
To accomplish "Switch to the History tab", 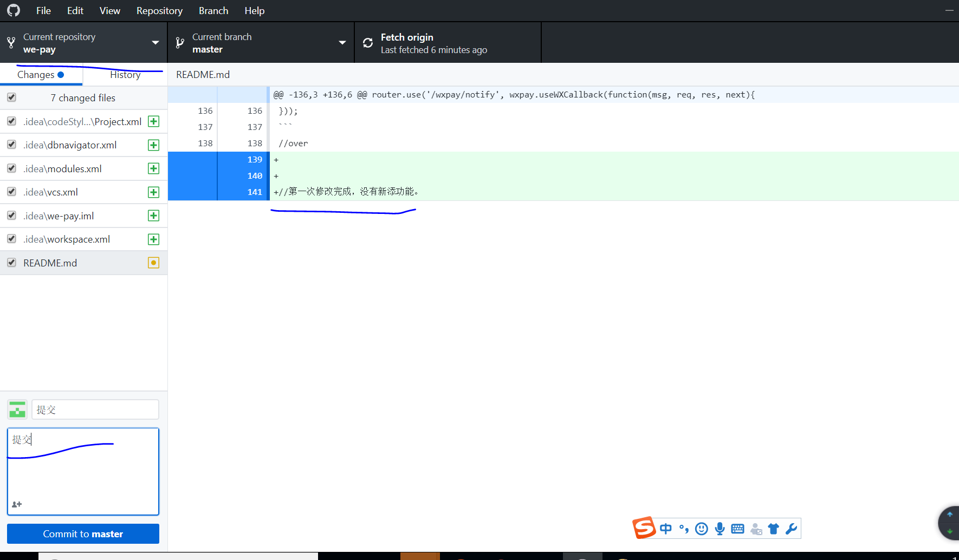I will (x=125, y=75).
